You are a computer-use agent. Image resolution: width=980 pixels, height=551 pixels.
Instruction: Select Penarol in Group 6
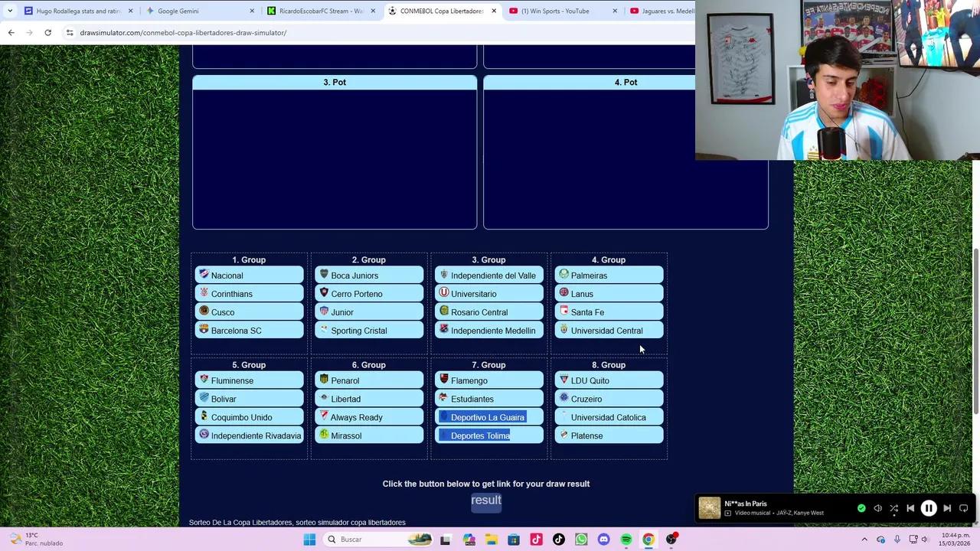tap(369, 380)
